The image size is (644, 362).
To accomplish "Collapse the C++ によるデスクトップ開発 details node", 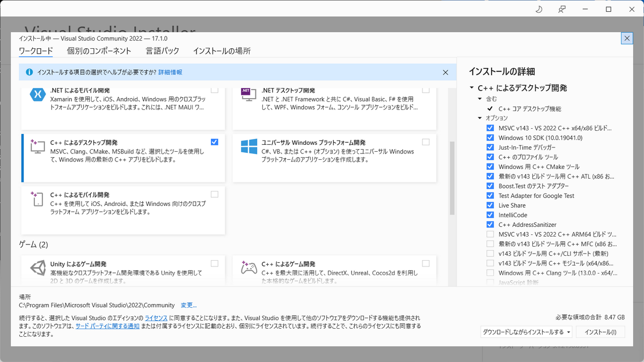I will tap(471, 88).
